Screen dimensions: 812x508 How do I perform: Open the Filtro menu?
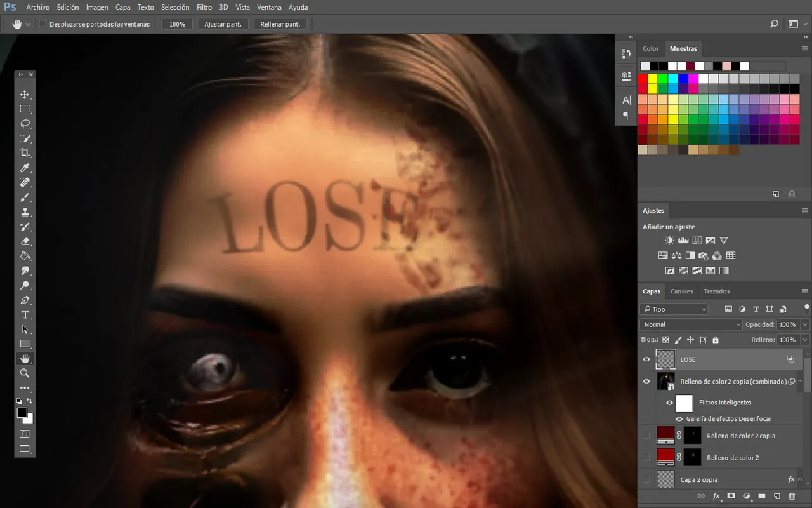(204, 8)
